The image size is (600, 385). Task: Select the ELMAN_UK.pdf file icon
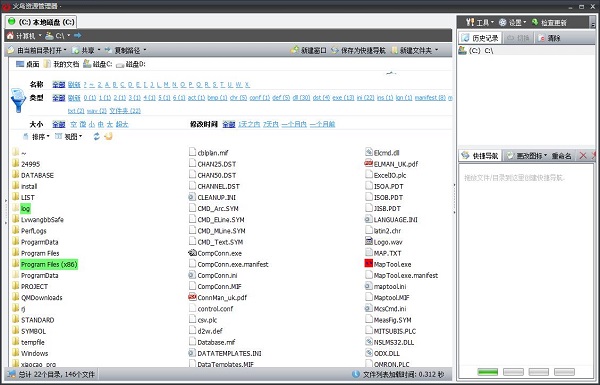pos(368,163)
